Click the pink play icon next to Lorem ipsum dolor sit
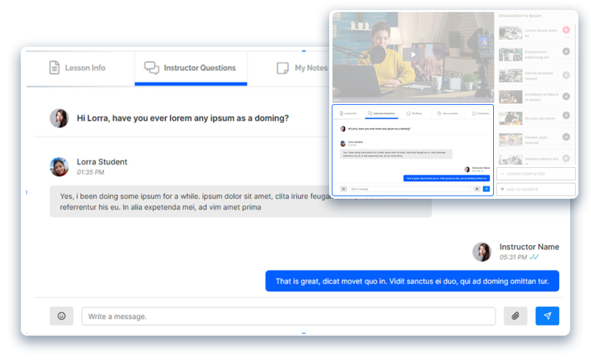591x364 pixels. (566, 30)
